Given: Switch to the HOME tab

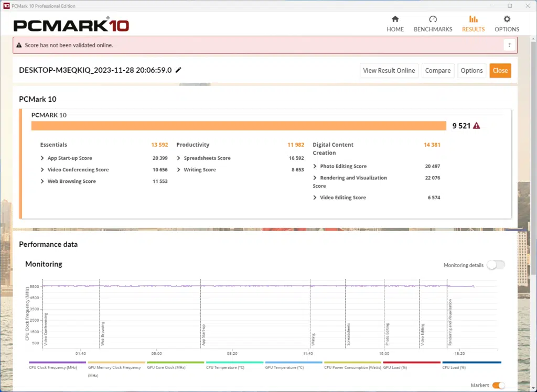Looking at the screenshot, I should tap(395, 23).
